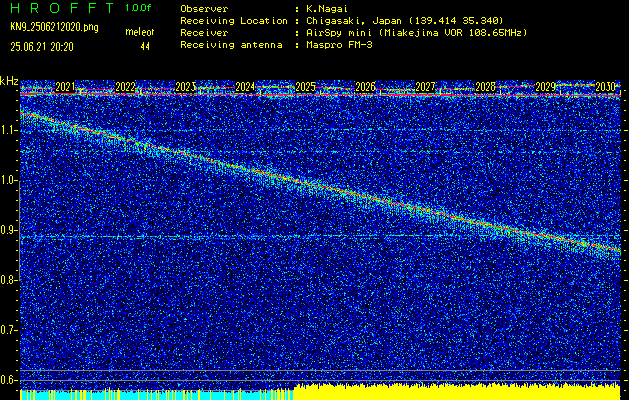
Task: Click the Observer label
Action: 204,8
